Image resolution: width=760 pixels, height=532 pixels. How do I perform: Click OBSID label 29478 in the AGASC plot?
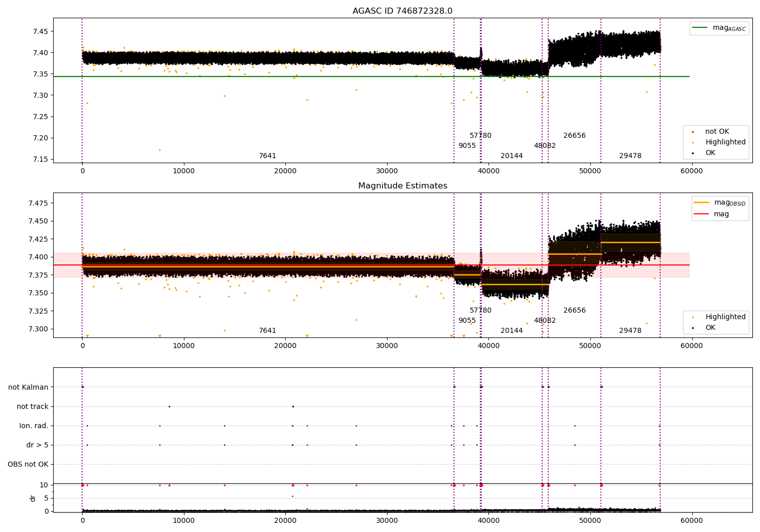[x=630, y=156]
